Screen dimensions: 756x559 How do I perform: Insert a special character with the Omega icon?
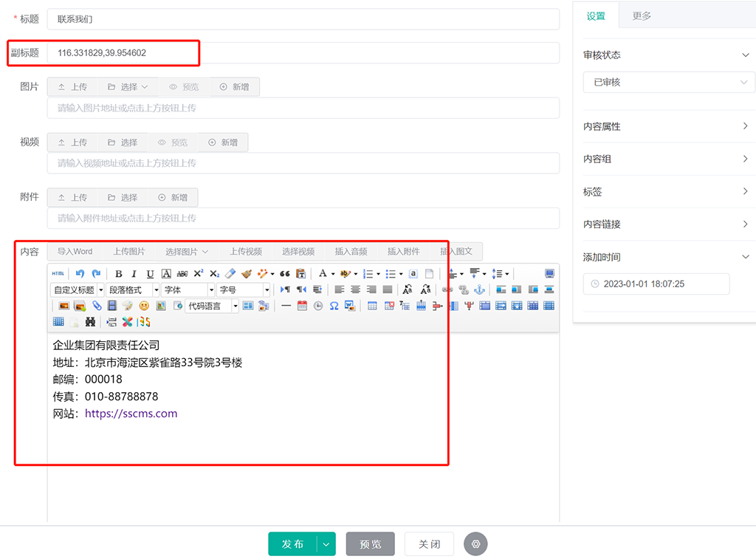click(x=334, y=306)
